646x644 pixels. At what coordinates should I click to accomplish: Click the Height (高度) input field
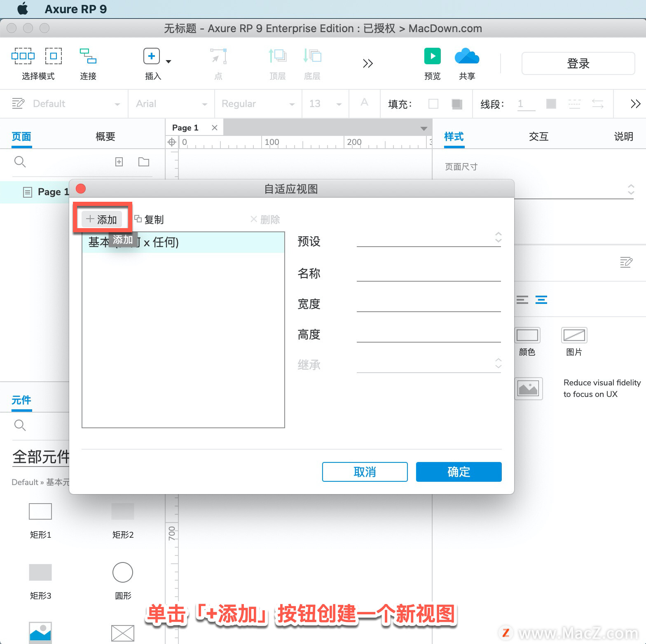[429, 334]
